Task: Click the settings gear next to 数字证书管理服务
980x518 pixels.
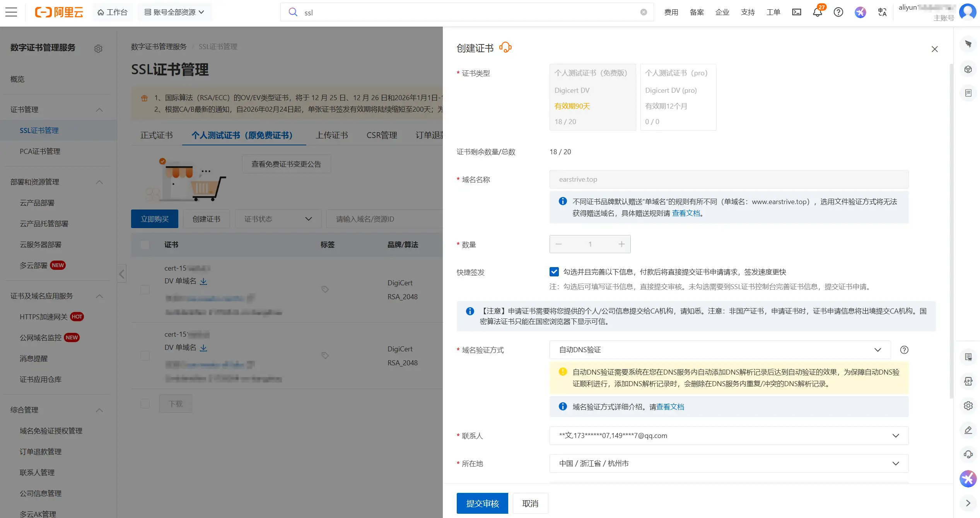Action: coord(98,49)
